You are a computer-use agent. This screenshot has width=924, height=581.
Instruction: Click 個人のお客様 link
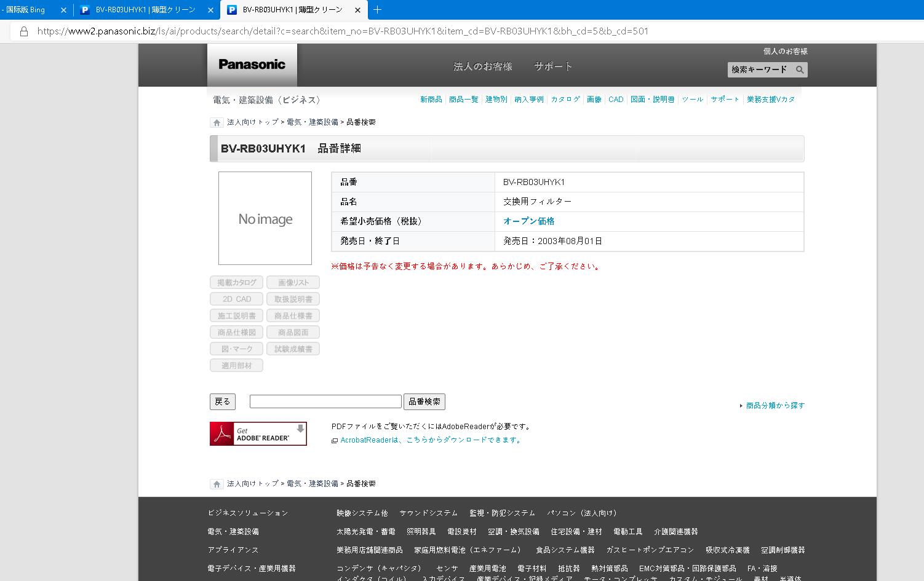tap(786, 52)
